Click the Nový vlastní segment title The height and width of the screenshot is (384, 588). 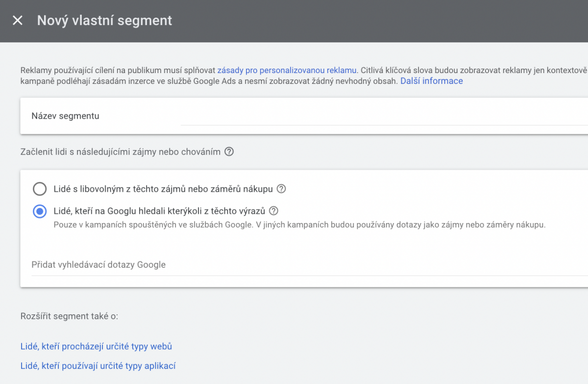[104, 21]
